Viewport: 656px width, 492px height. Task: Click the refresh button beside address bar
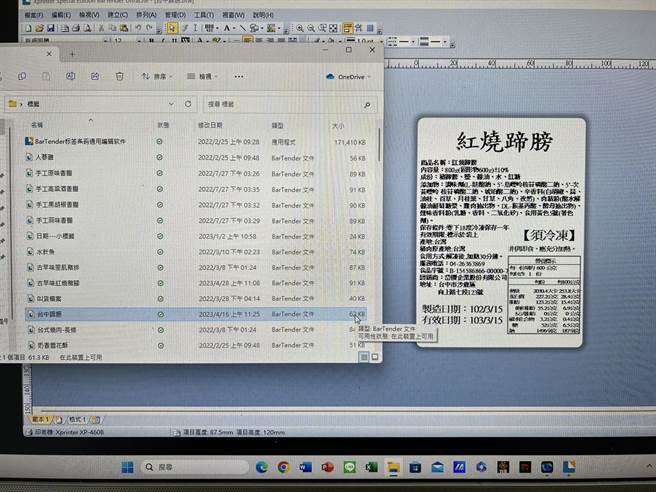click(x=187, y=103)
